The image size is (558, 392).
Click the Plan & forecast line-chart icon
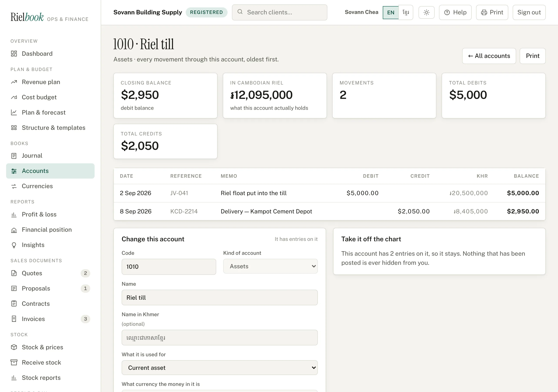coord(14,112)
